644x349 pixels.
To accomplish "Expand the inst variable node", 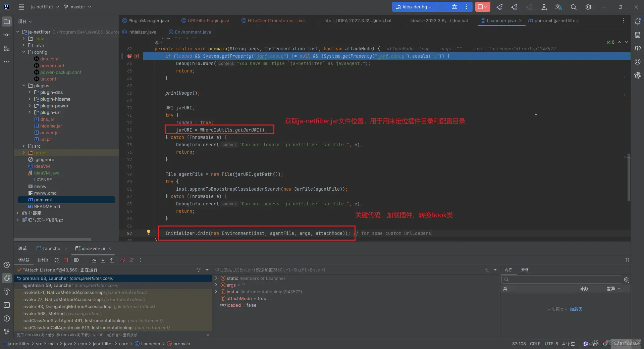I will click(216, 292).
